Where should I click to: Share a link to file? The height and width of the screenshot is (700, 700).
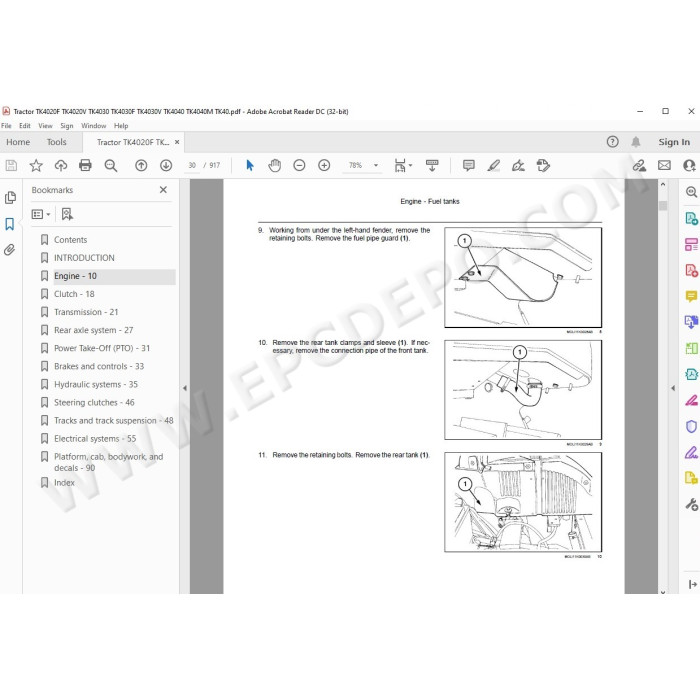click(x=639, y=166)
